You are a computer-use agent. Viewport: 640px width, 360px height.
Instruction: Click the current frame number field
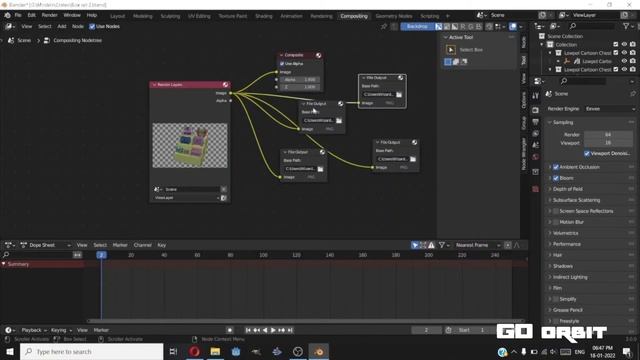[426, 330]
